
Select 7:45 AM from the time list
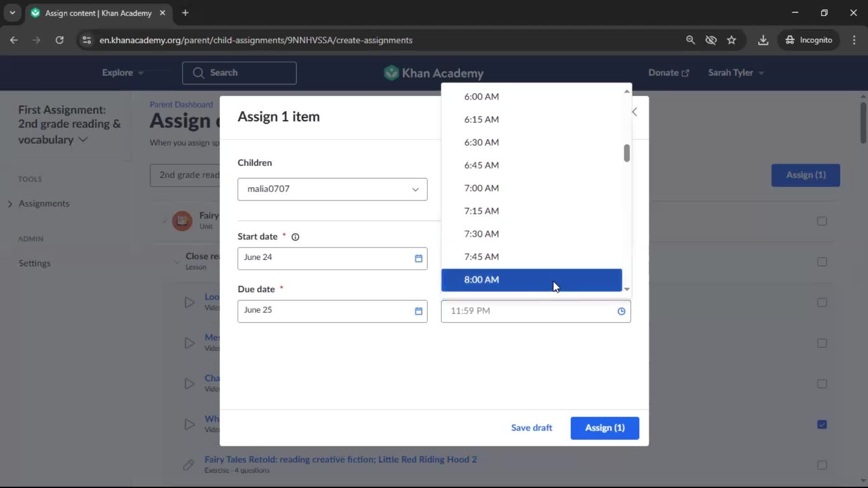pyautogui.click(x=532, y=257)
